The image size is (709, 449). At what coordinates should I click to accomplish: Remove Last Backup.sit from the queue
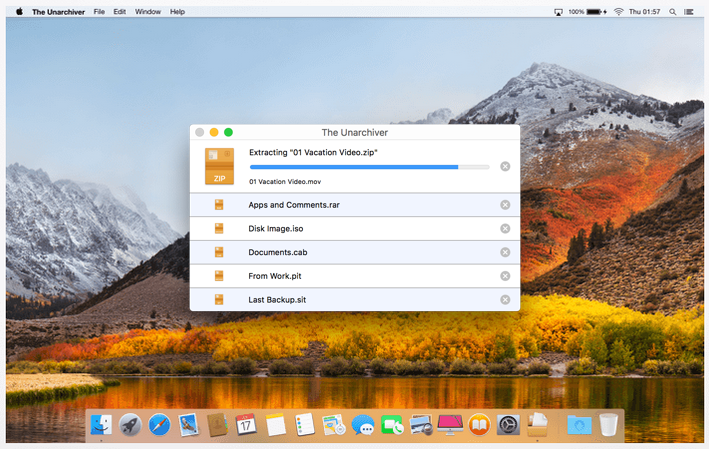point(505,300)
